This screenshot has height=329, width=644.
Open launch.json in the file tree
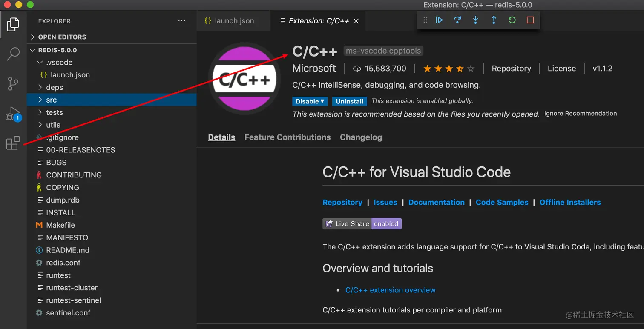tap(112, 75)
